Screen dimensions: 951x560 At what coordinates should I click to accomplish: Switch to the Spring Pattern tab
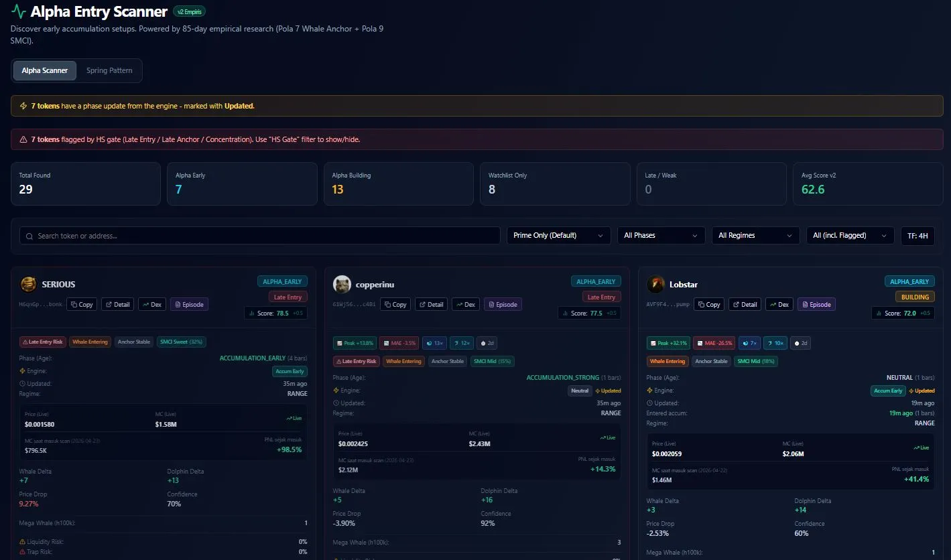(x=109, y=70)
